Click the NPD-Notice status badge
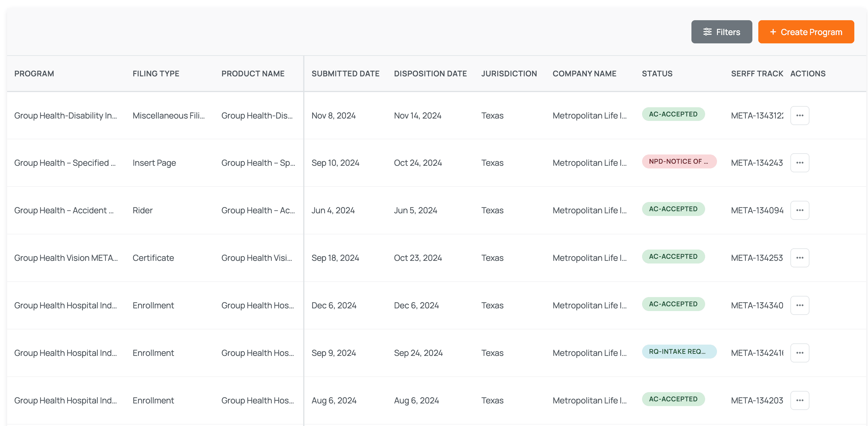Image resolution: width=868 pixels, height=426 pixels. coord(679,162)
